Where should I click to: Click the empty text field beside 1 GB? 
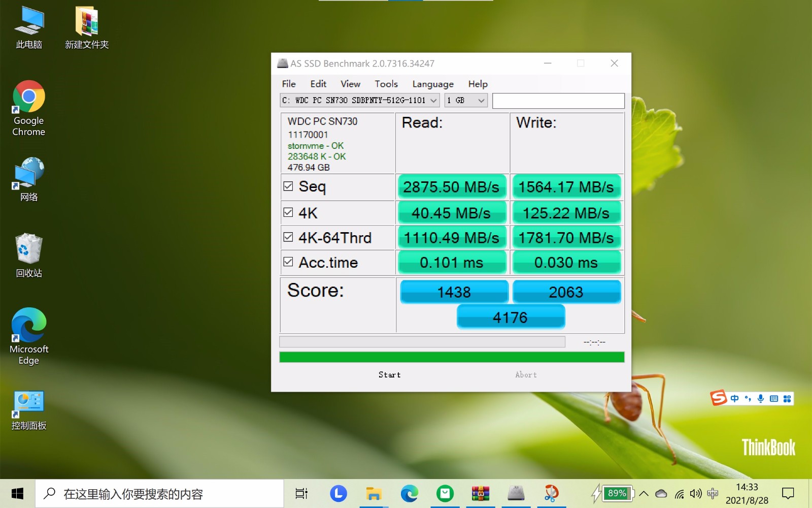click(558, 101)
